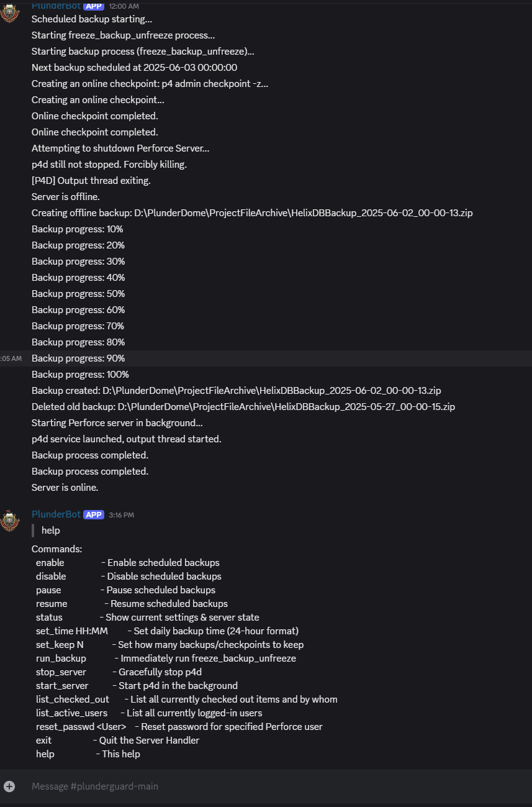This screenshot has height=807, width=532.
Task: Click the "Forcibly killing" log line
Action: tap(109, 165)
